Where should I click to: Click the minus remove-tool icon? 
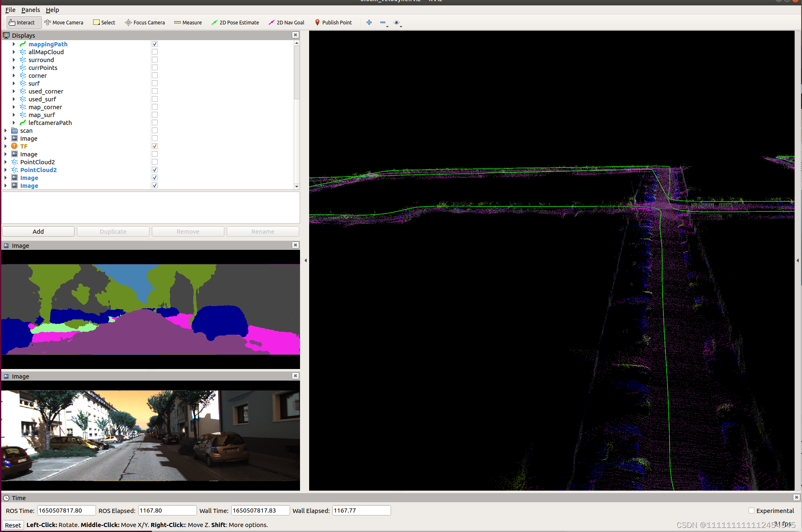[x=383, y=22]
